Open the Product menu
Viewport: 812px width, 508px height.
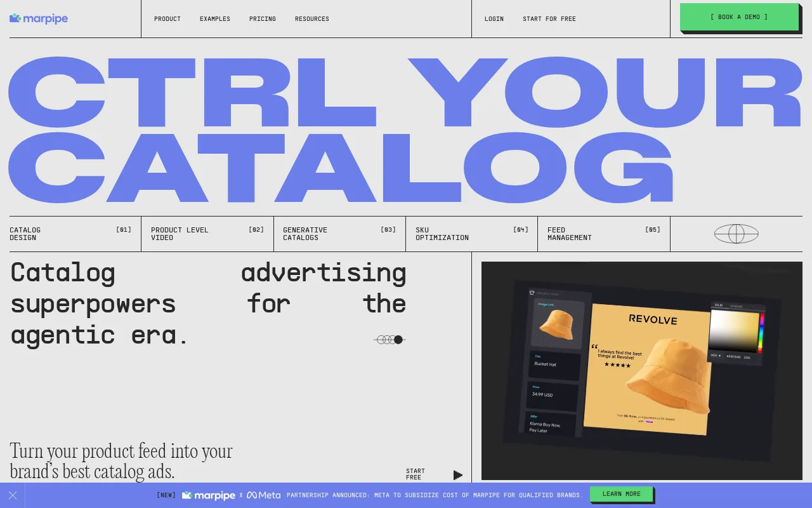pos(167,19)
